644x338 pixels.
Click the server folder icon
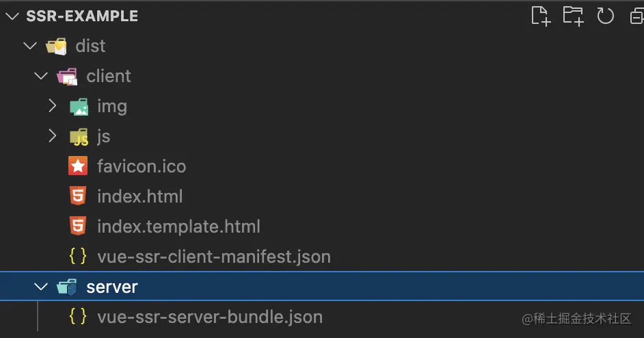click(68, 287)
